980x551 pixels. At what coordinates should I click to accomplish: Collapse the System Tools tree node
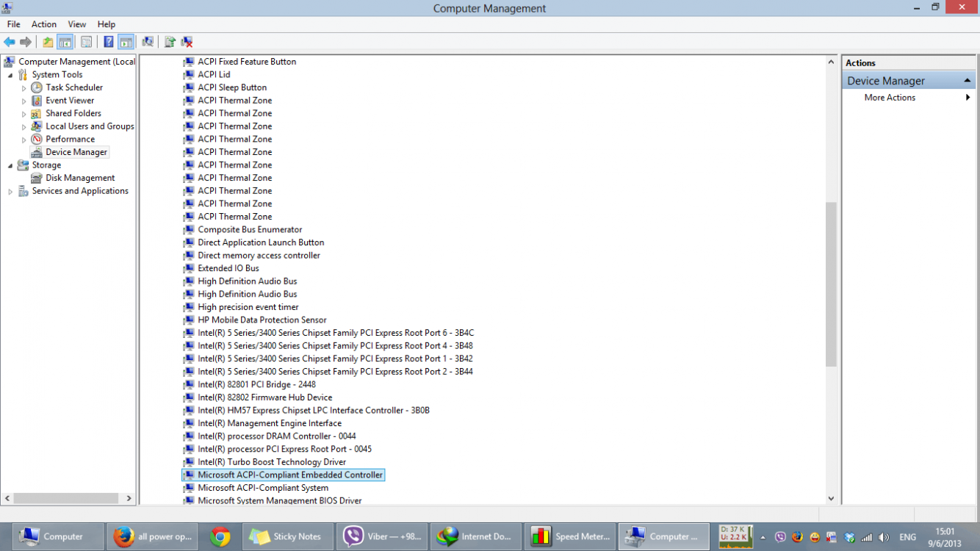pos(10,75)
